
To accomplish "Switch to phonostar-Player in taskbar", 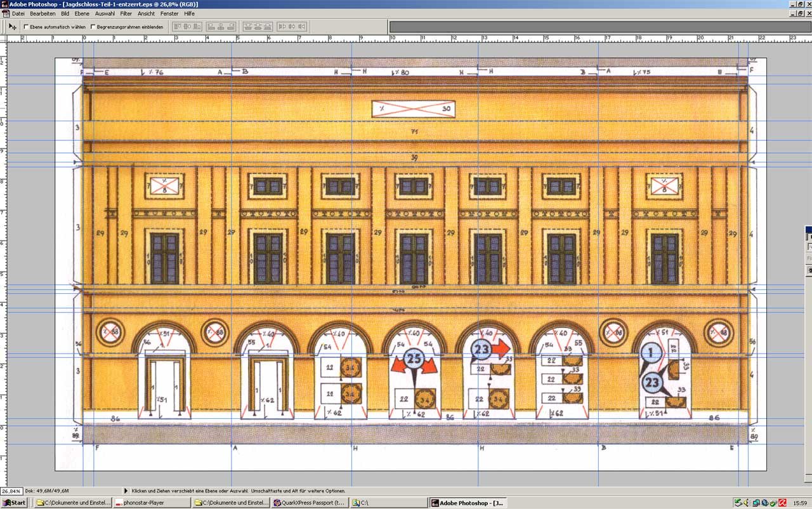I will tap(152, 503).
